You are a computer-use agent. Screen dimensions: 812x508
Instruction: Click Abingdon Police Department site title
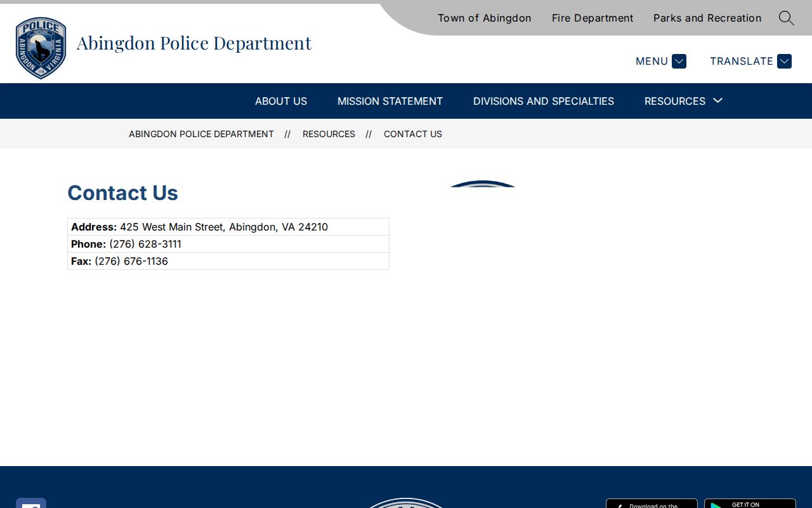click(x=194, y=43)
